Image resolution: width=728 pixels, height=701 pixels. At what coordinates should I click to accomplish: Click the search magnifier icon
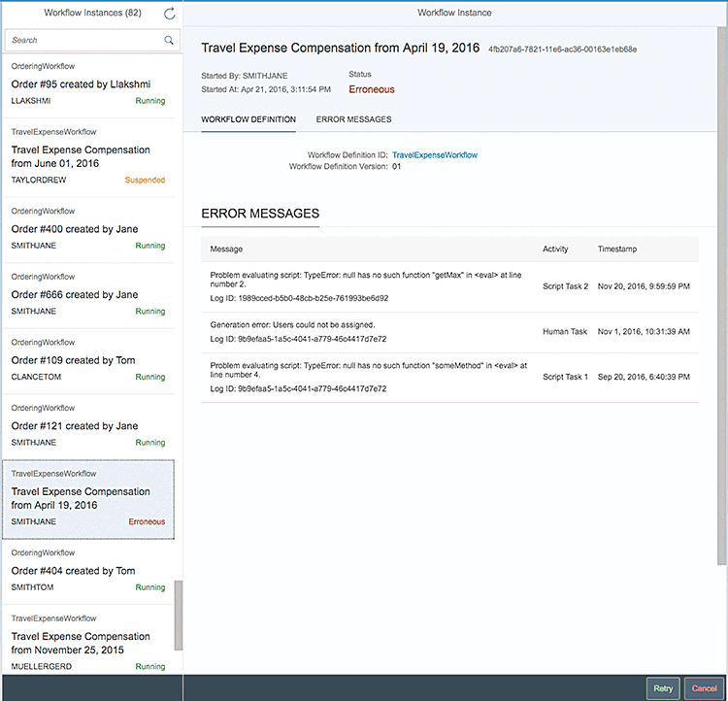tap(169, 40)
